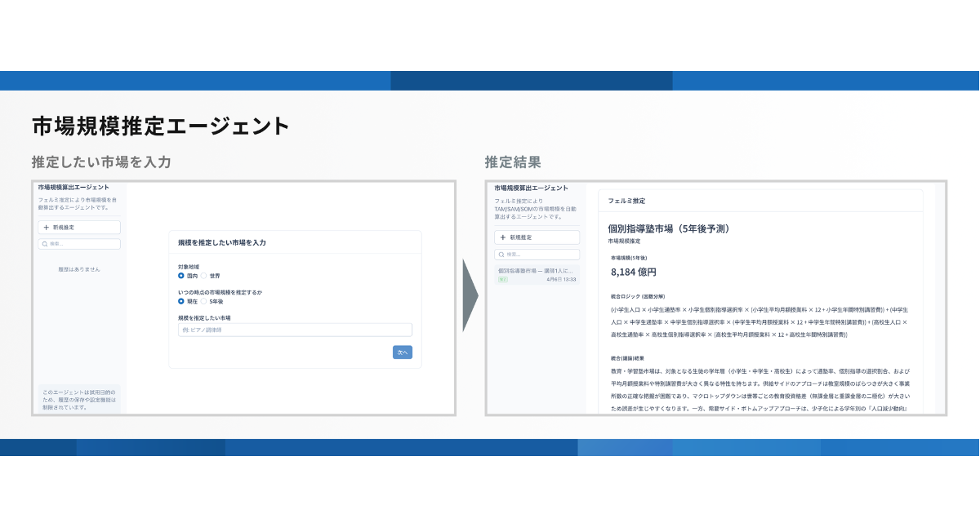Select the フェルミ推定 header tab
Viewport: 980px width, 514px height.
[x=627, y=200]
